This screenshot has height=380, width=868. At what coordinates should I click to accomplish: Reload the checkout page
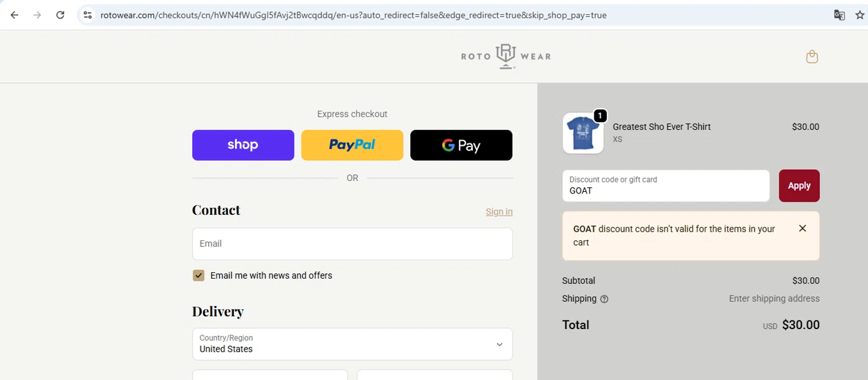60,15
